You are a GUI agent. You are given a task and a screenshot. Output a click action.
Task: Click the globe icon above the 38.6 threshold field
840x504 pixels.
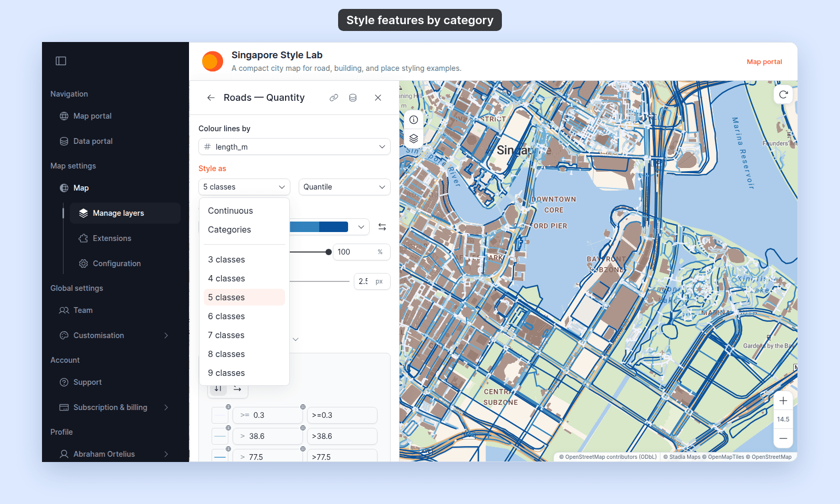coord(228,428)
